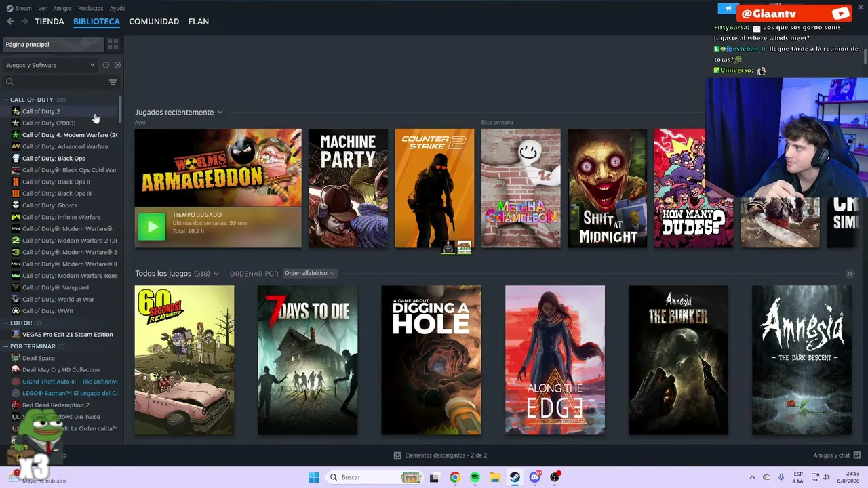Expand Jugados recientemente dropdown

(220, 113)
